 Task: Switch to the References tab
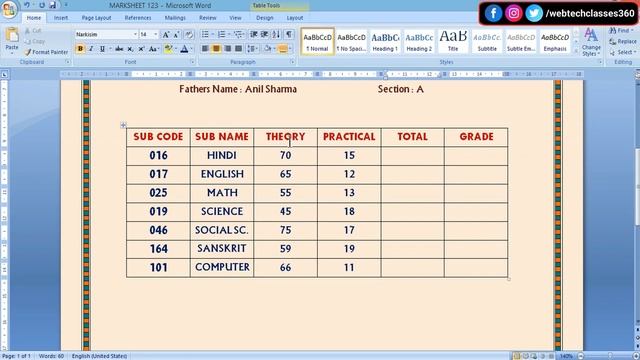click(138, 18)
